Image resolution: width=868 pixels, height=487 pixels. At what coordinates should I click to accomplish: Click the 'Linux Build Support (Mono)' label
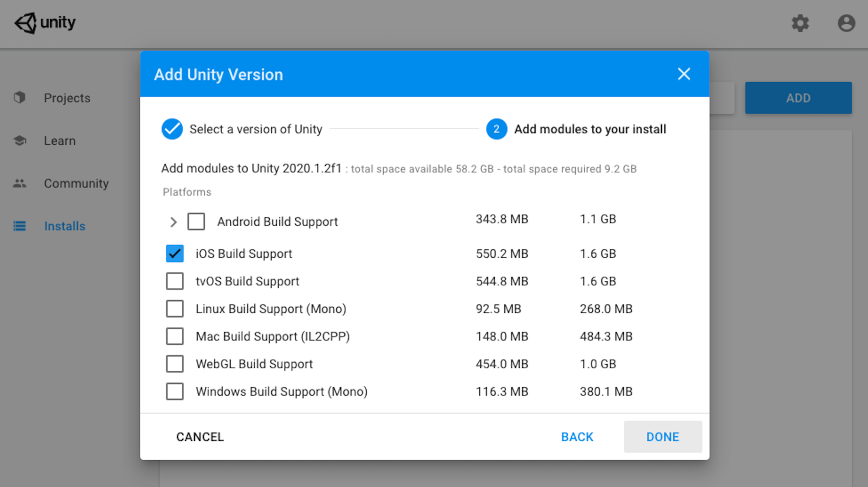271,309
